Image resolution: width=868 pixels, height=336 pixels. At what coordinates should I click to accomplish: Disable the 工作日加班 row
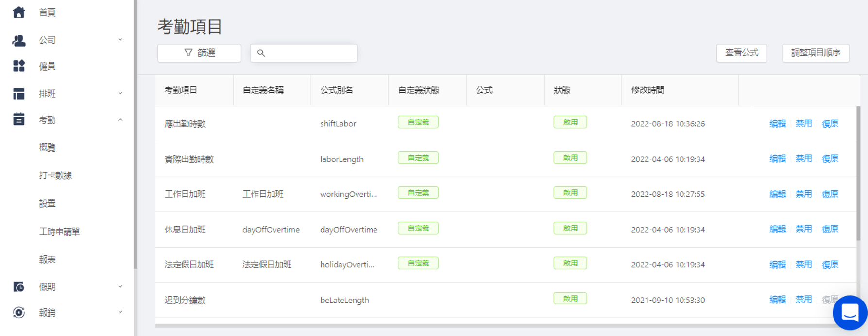pos(804,194)
